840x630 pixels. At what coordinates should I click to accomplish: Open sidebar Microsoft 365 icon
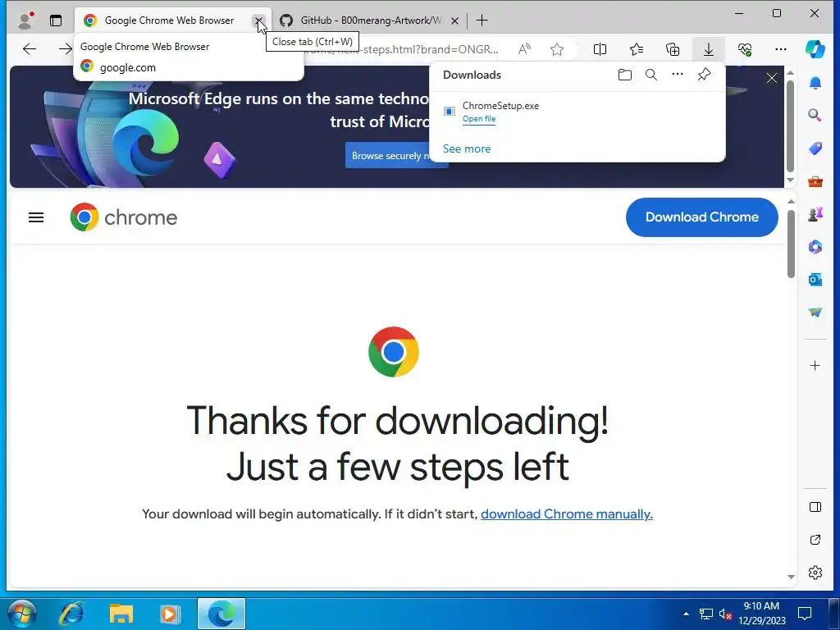(815, 246)
